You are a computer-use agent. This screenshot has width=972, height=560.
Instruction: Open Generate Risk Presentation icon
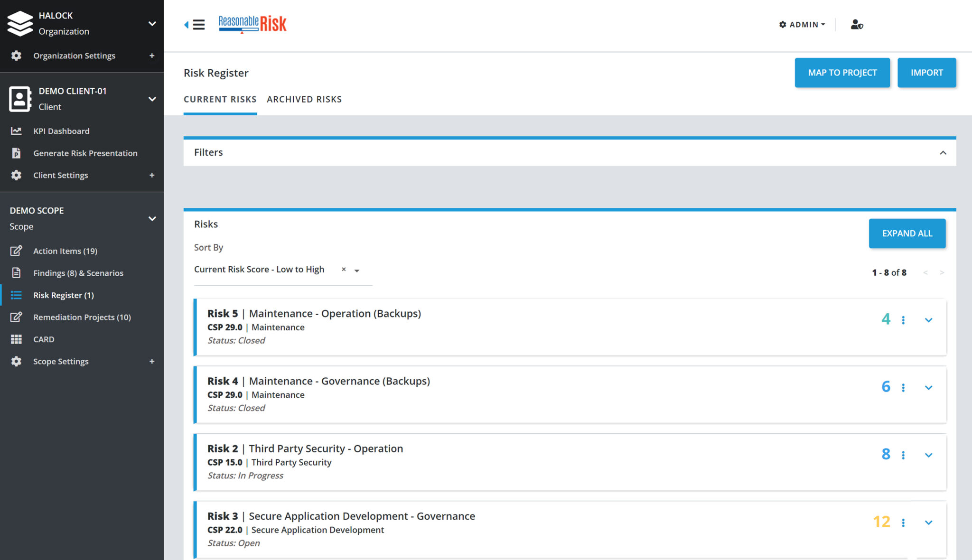16,153
